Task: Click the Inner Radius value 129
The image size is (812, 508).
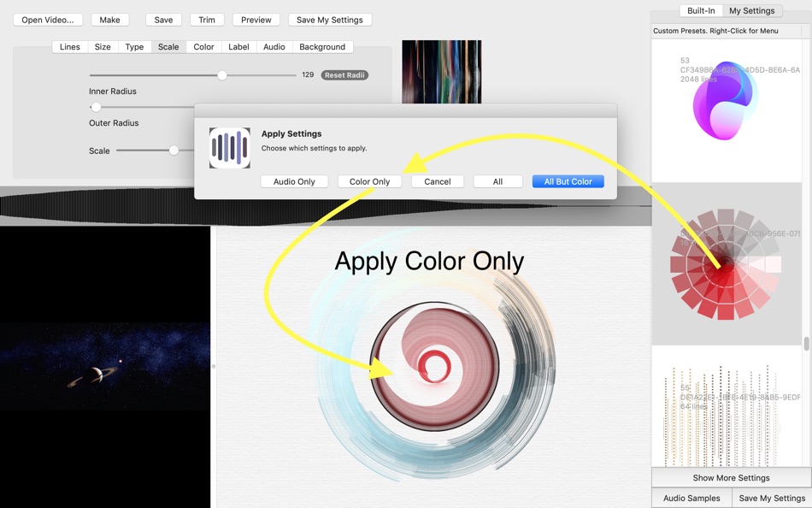Action: (x=308, y=74)
